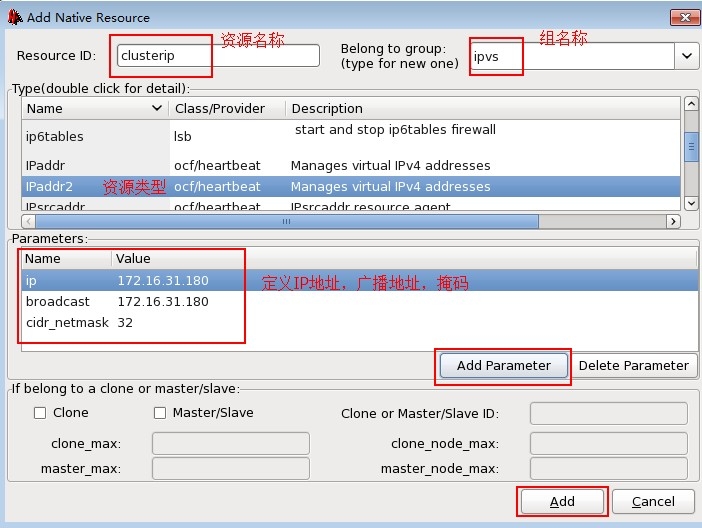Click the master_node_max input field
Screen dimensions: 702x528
click(x=609, y=468)
